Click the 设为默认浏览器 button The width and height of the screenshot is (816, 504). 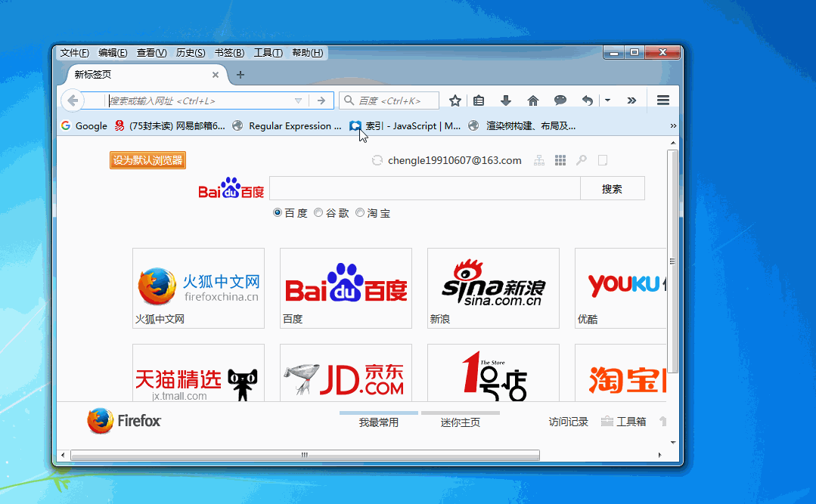click(147, 160)
